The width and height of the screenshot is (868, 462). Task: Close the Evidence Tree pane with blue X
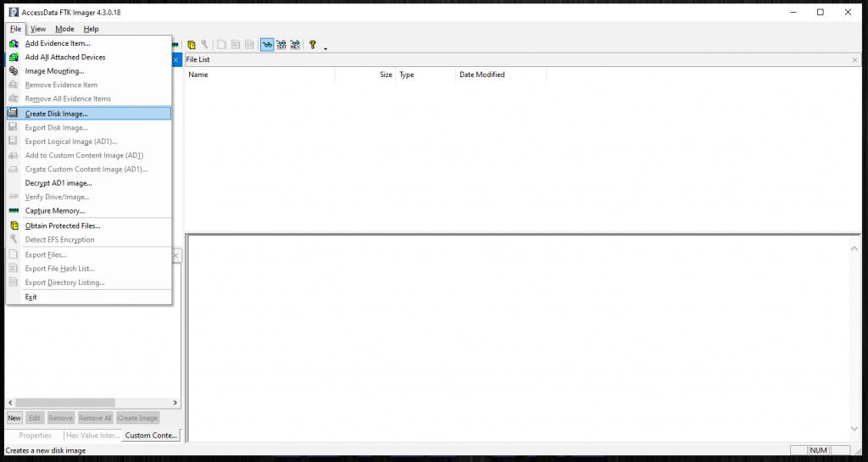pyautogui.click(x=176, y=59)
